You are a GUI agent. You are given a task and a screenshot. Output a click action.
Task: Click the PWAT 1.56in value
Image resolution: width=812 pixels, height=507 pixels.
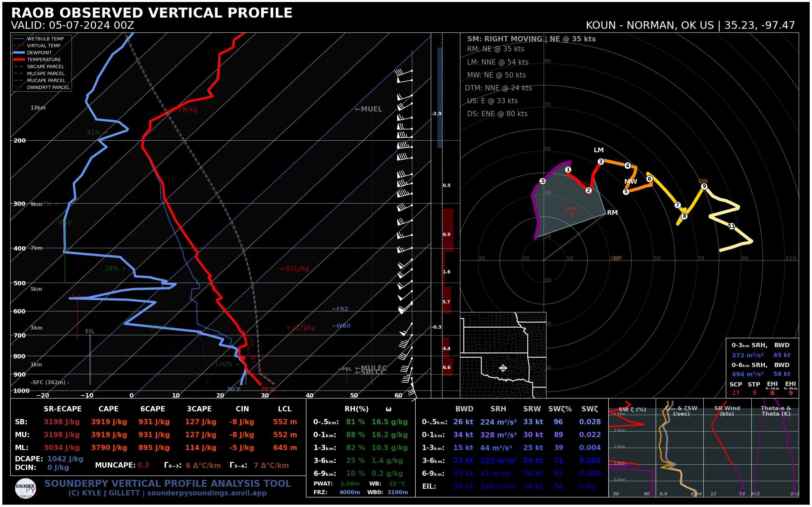click(350, 484)
